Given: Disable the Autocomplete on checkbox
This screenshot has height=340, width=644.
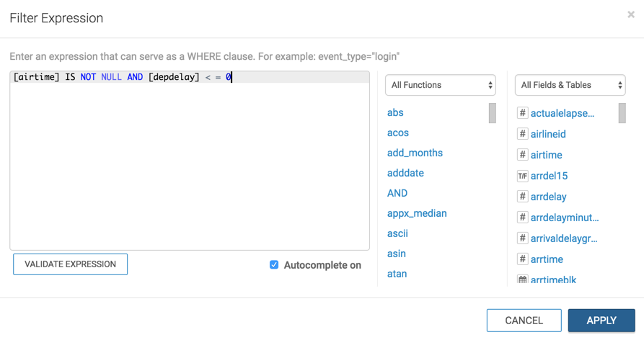Looking at the screenshot, I should pyautogui.click(x=274, y=265).
